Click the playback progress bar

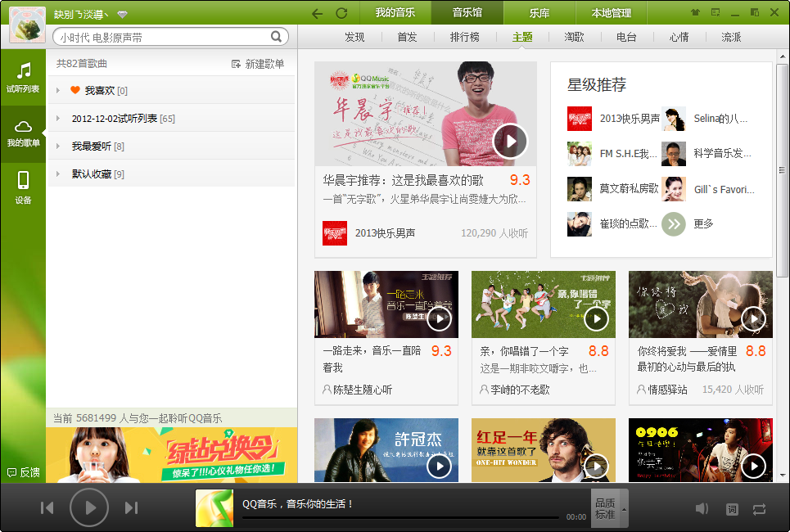[400, 517]
